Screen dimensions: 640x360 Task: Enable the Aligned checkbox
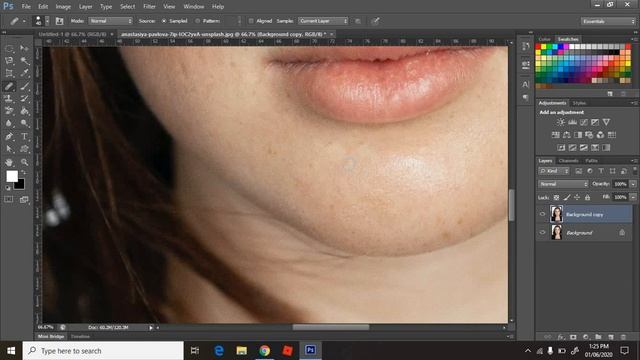pyautogui.click(x=251, y=21)
